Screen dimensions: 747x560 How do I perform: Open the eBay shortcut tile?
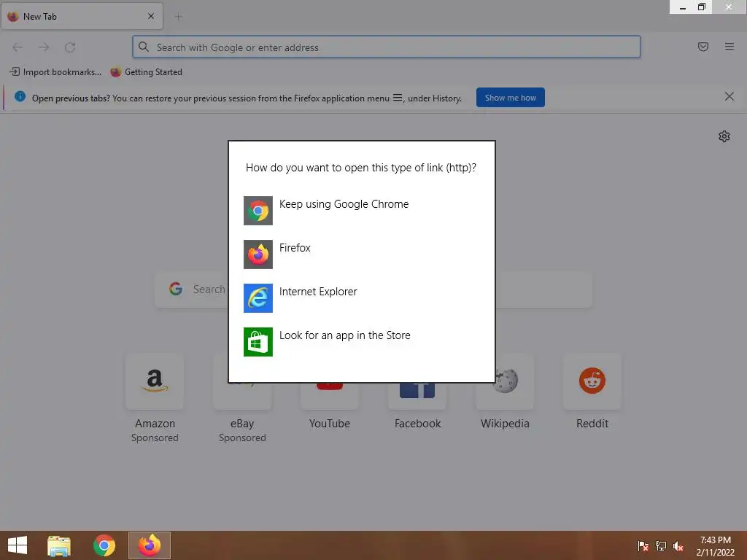pos(242,399)
